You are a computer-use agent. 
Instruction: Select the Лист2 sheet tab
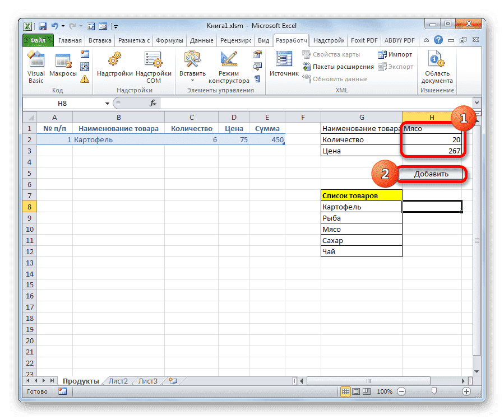pyautogui.click(x=117, y=380)
